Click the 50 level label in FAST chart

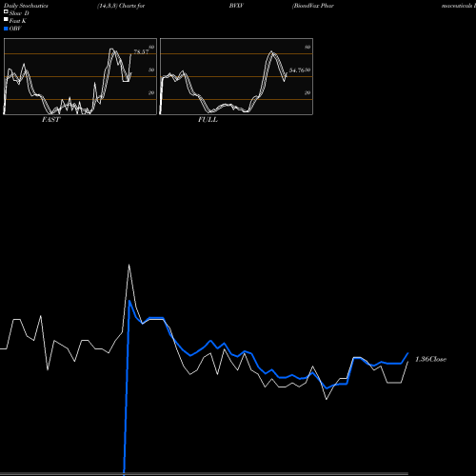151,69
